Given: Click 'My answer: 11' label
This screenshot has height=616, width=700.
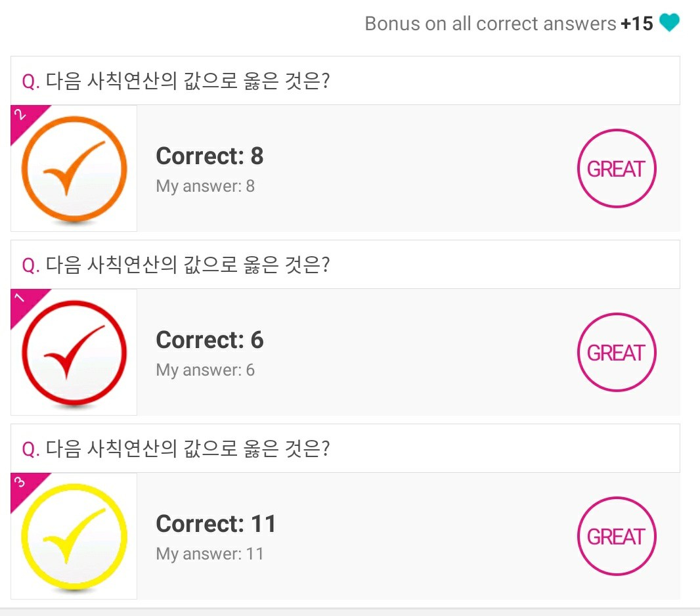Looking at the screenshot, I should [x=209, y=554].
